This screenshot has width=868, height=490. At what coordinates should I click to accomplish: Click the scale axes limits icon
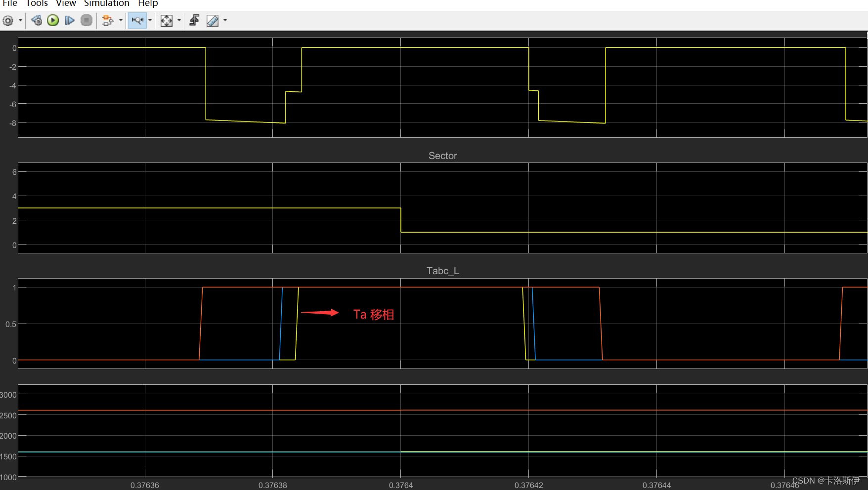tap(167, 21)
